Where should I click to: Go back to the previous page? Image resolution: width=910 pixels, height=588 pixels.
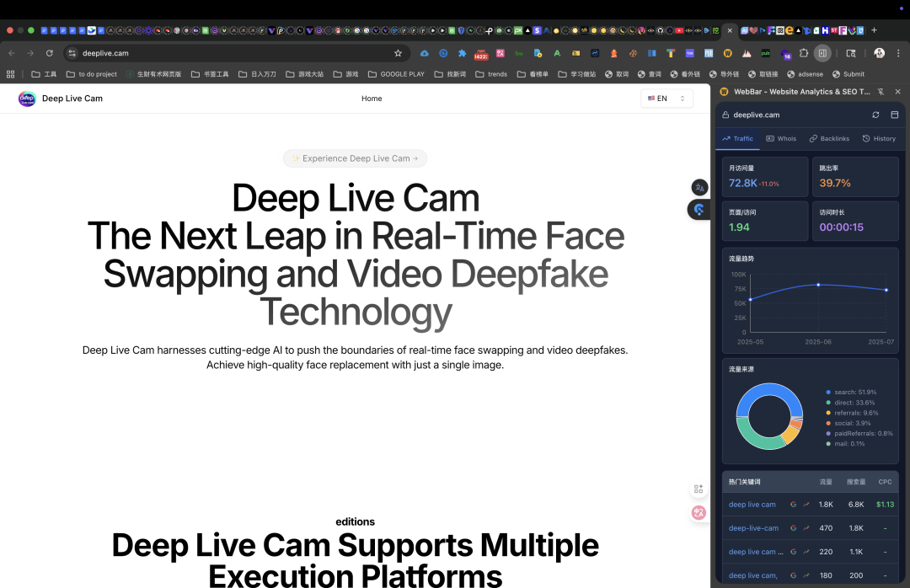[x=12, y=53]
